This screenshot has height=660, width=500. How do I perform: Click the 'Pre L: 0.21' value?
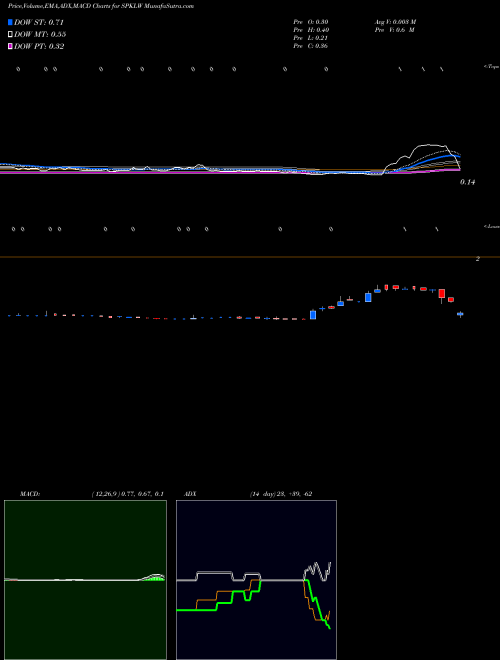pyautogui.click(x=311, y=38)
